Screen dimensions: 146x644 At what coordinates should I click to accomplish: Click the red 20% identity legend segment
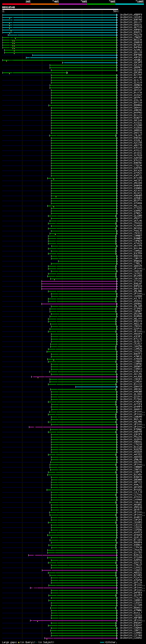click(x=16, y=4)
